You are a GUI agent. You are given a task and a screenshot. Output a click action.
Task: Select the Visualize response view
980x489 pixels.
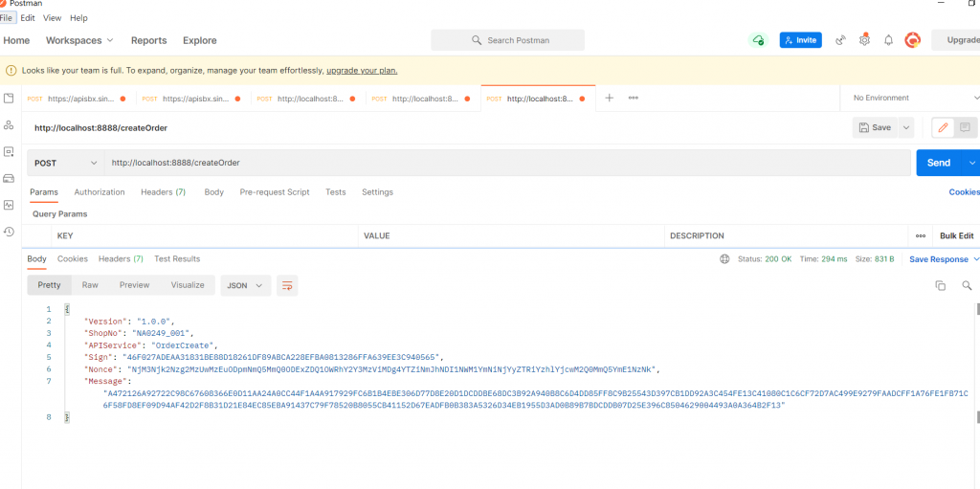[188, 285]
